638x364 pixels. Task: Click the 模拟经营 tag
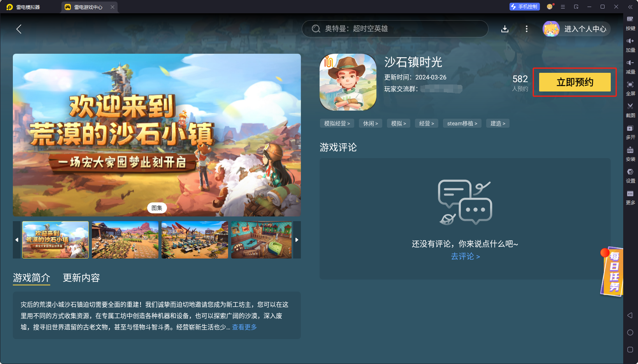[337, 123]
